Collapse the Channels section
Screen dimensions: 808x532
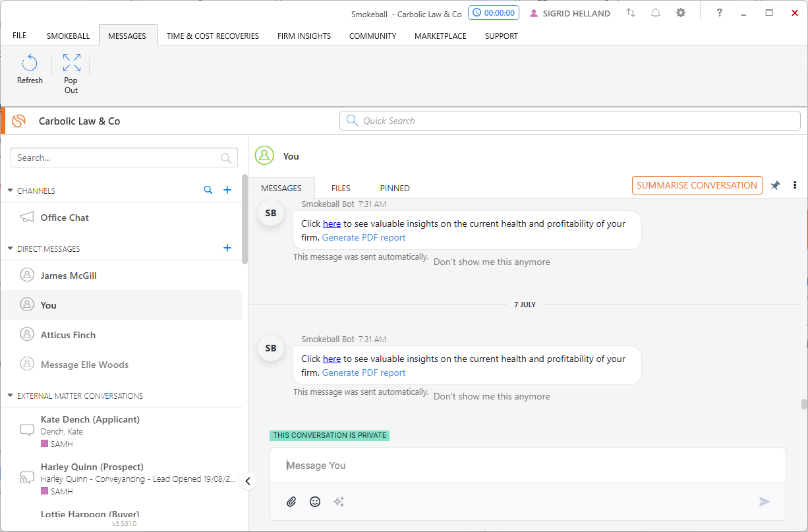coord(11,191)
